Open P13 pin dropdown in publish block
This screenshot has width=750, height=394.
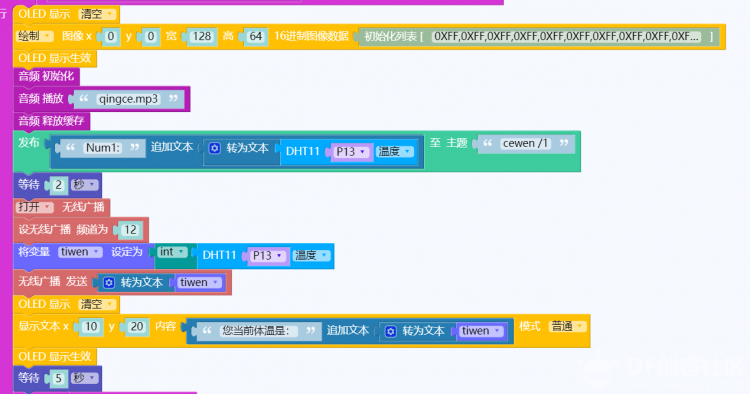click(351, 152)
